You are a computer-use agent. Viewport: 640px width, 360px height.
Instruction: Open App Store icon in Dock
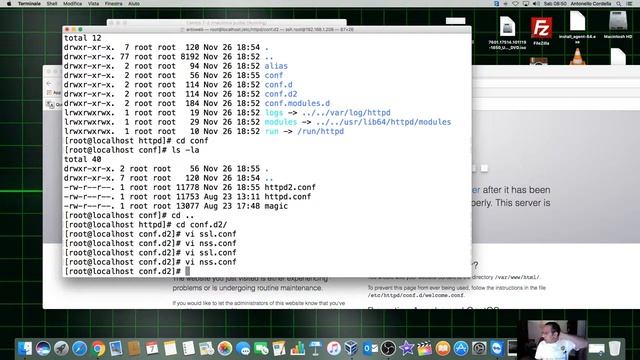coord(461,348)
